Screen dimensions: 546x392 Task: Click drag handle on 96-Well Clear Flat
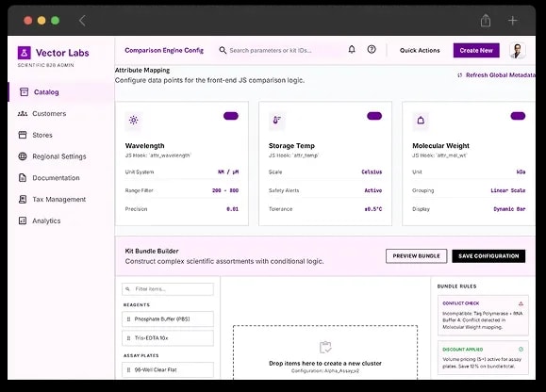128,369
